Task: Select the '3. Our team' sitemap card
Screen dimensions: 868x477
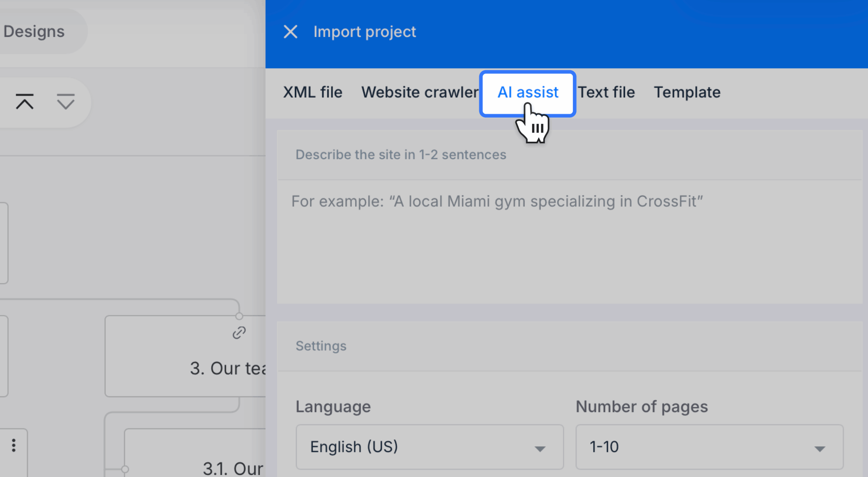Action: (x=185, y=356)
